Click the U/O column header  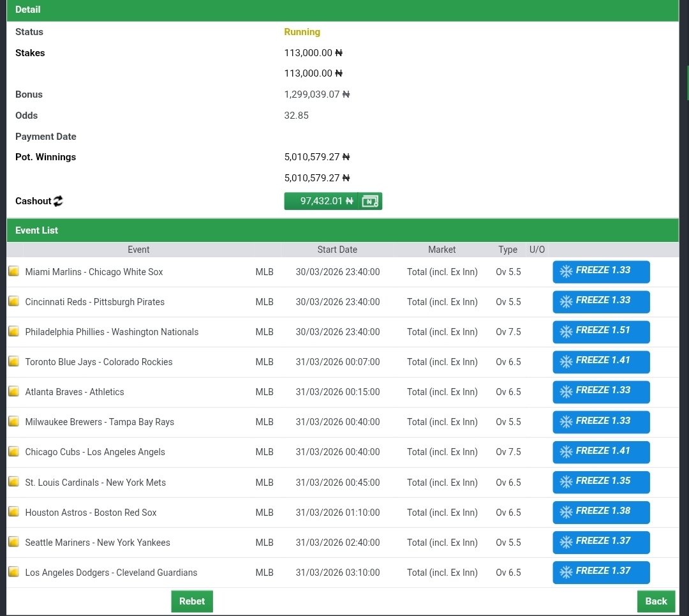click(x=537, y=250)
